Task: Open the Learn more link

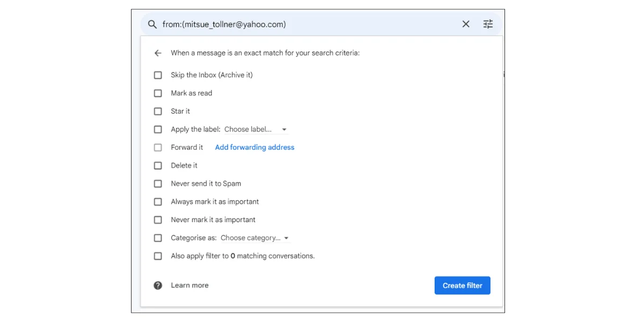Action: point(190,286)
